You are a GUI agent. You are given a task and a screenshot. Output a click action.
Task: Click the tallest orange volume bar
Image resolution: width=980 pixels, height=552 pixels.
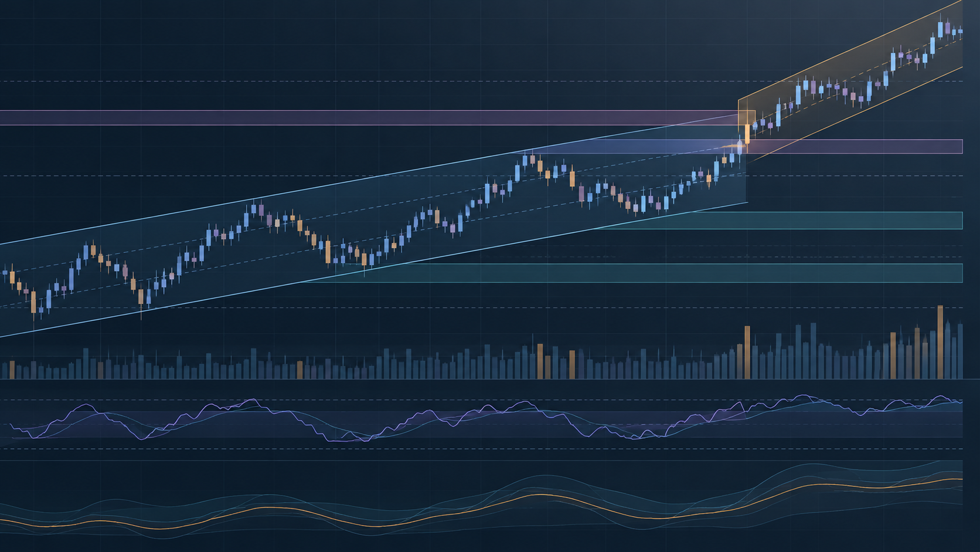pos(941,342)
